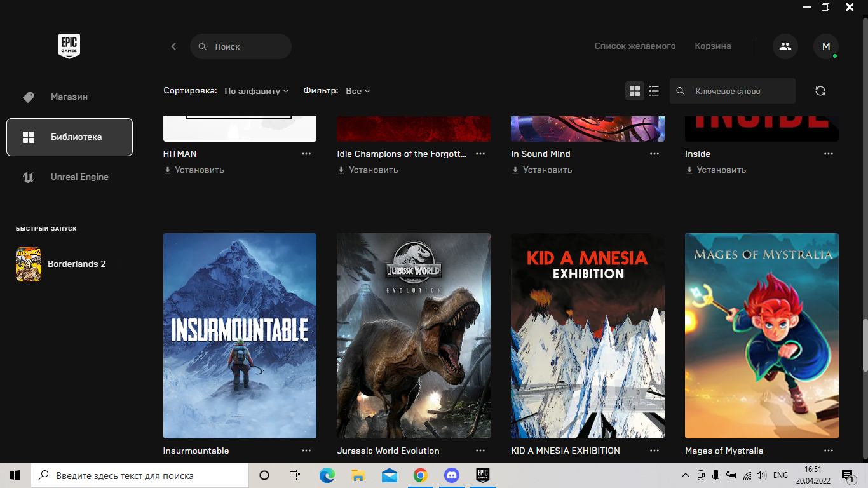The height and width of the screenshot is (488, 868).
Task: Click the Windows taskbar search box
Action: click(x=140, y=475)
